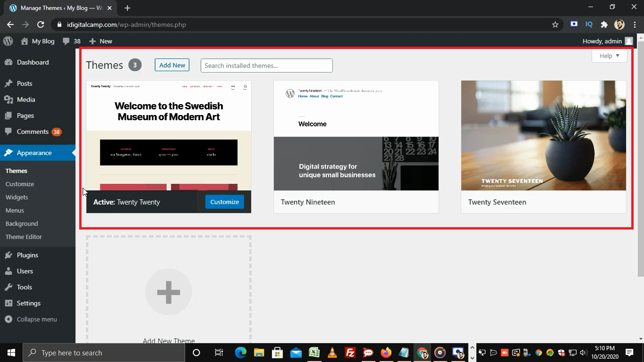
Task: Select the Manage Themes browser tab
Action: (x=60, y=8)
